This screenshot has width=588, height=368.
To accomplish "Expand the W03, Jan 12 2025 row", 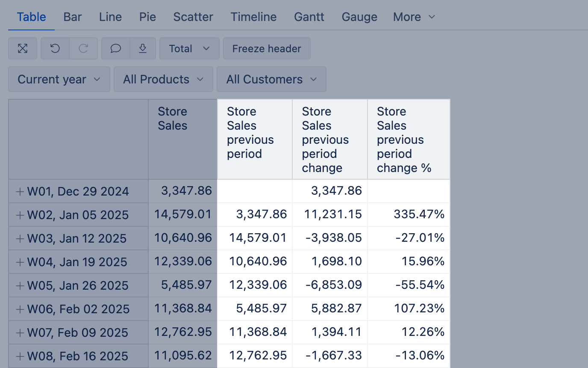I will [20, 238].
